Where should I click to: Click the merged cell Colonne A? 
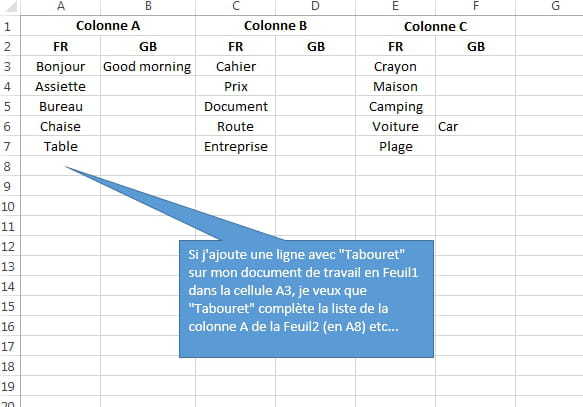pos(108,26)
